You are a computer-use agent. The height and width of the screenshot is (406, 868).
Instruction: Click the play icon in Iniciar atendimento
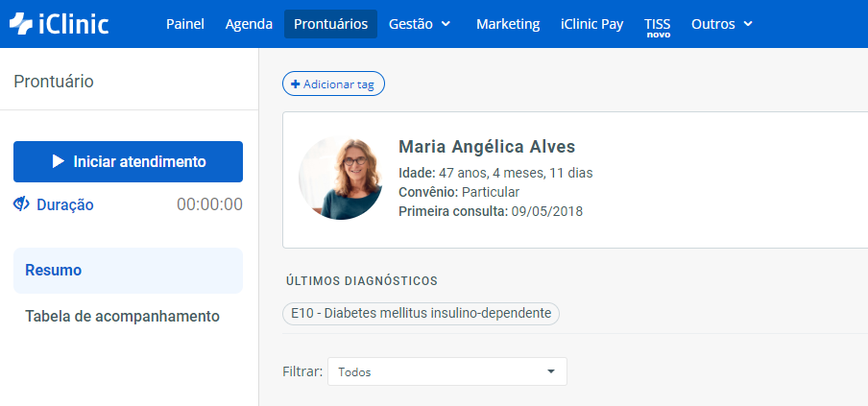[58, 161]
